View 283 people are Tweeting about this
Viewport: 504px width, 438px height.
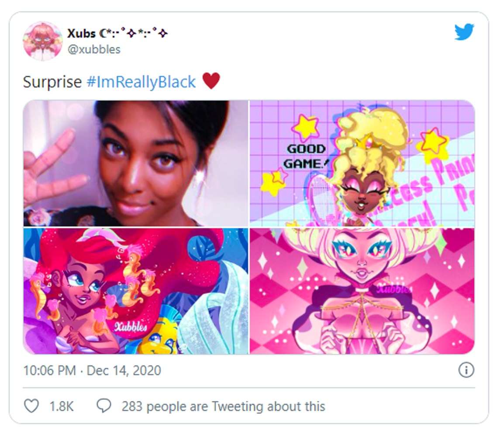click(x=223, y=406)
